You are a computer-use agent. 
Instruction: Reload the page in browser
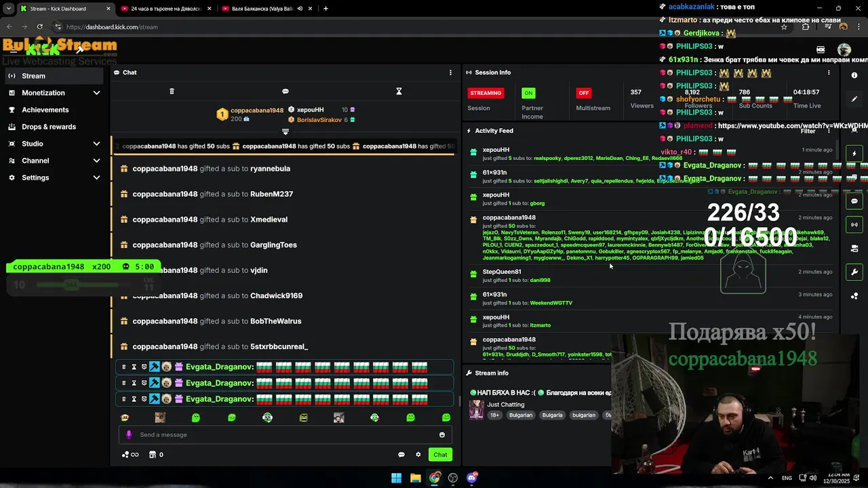(40, 27)
